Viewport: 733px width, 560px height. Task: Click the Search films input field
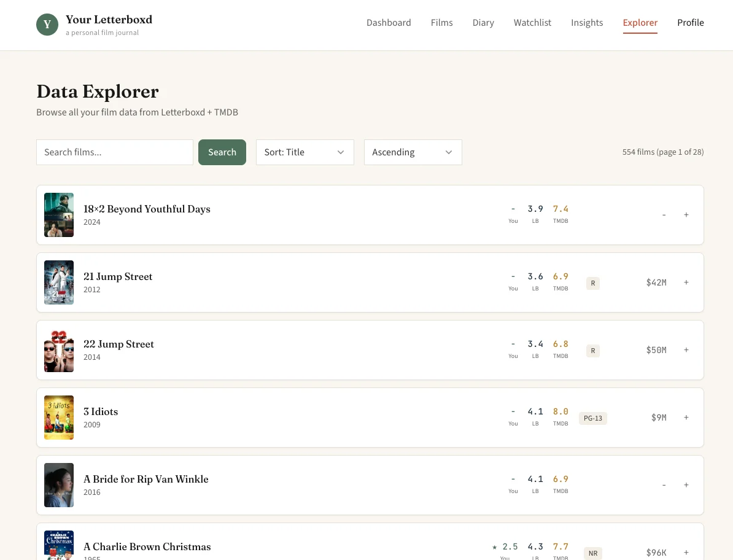115,152
